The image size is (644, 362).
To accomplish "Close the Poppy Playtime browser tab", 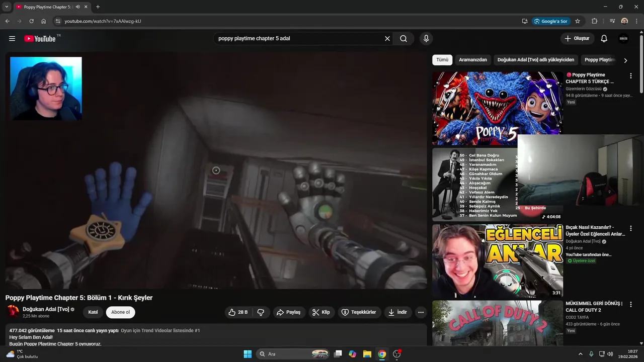I will point(86,7).
